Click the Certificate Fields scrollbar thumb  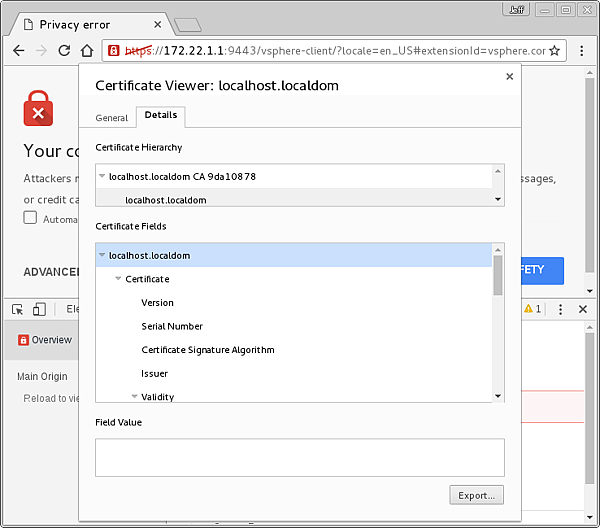click(498, 275)
